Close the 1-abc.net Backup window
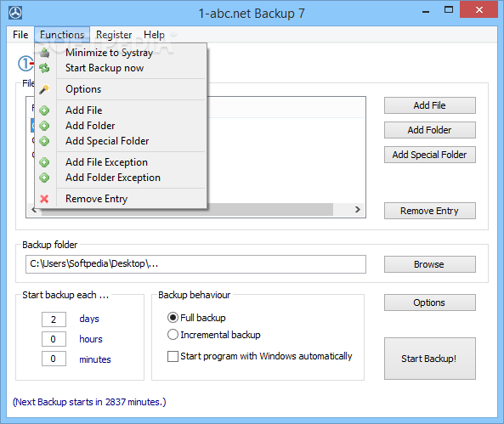Screen dimensions: 504x424 479,10
